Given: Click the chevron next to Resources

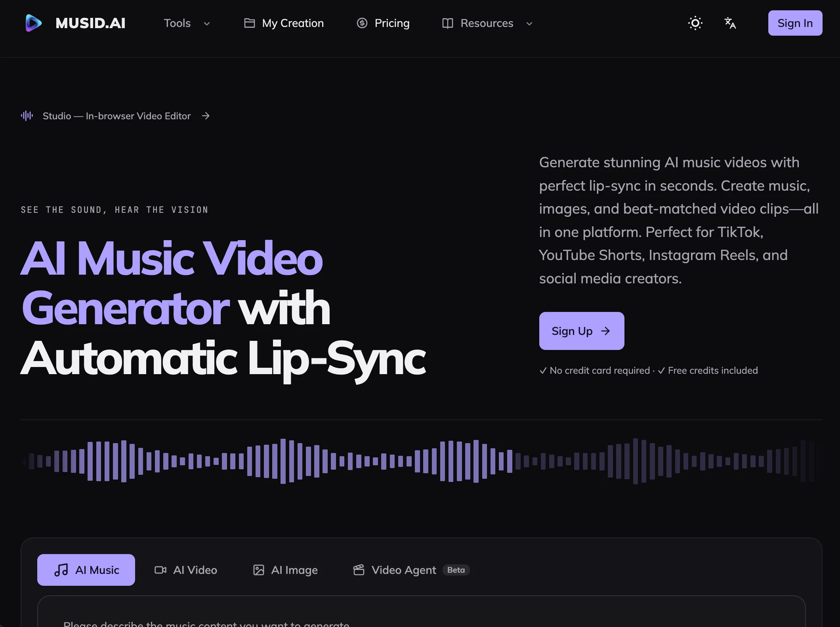Looking at the screenshot, I should coord(529,24).
